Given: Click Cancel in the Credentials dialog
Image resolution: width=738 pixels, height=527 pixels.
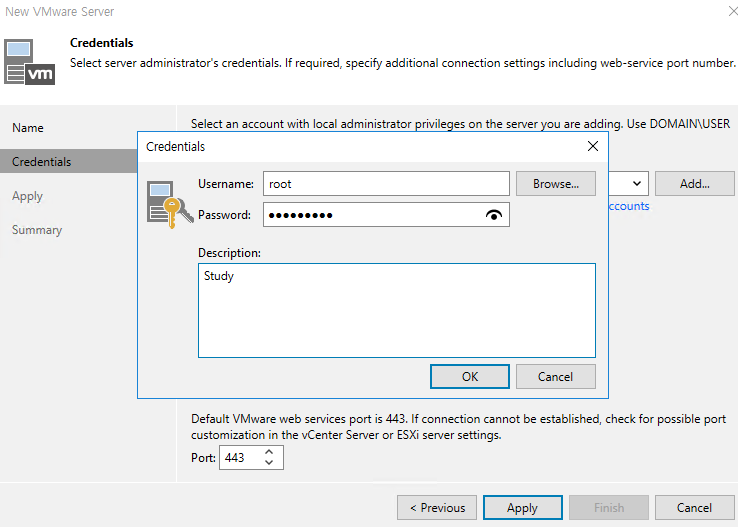Looking at the screenshot, I should click(555, 376).
